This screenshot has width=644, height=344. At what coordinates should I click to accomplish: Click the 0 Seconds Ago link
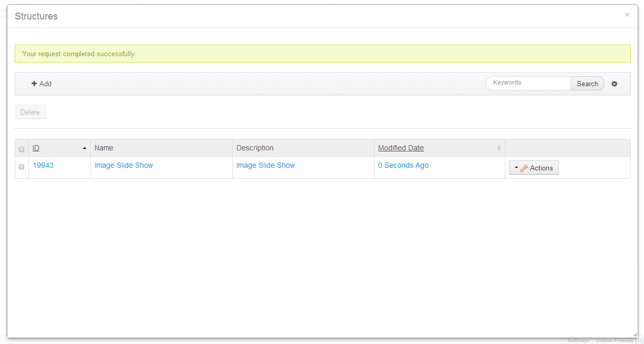click(x=403, y=165)
